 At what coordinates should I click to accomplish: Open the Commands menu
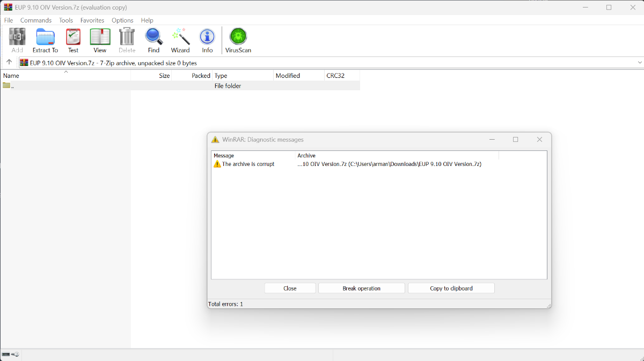tap(36, 20)
